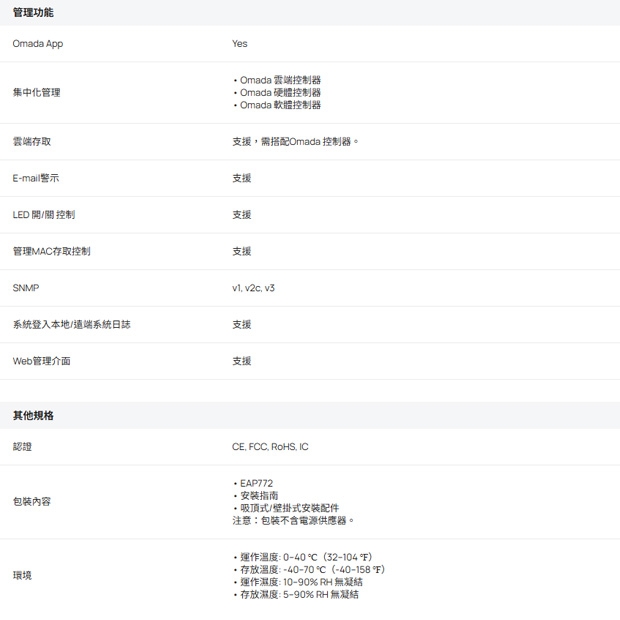Click 支援 value in Web管理介面 row
This screenshot has width=620, height=620.
click(242, 361)
